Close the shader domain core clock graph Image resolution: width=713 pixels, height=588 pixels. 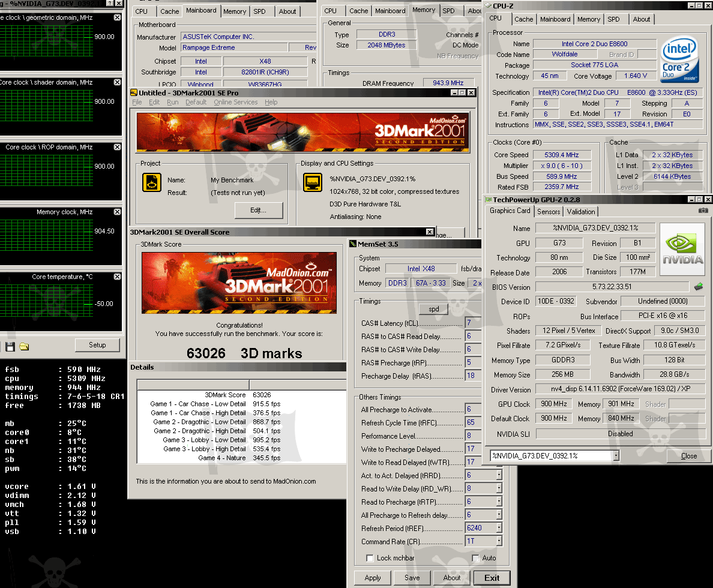click(117, 82)
